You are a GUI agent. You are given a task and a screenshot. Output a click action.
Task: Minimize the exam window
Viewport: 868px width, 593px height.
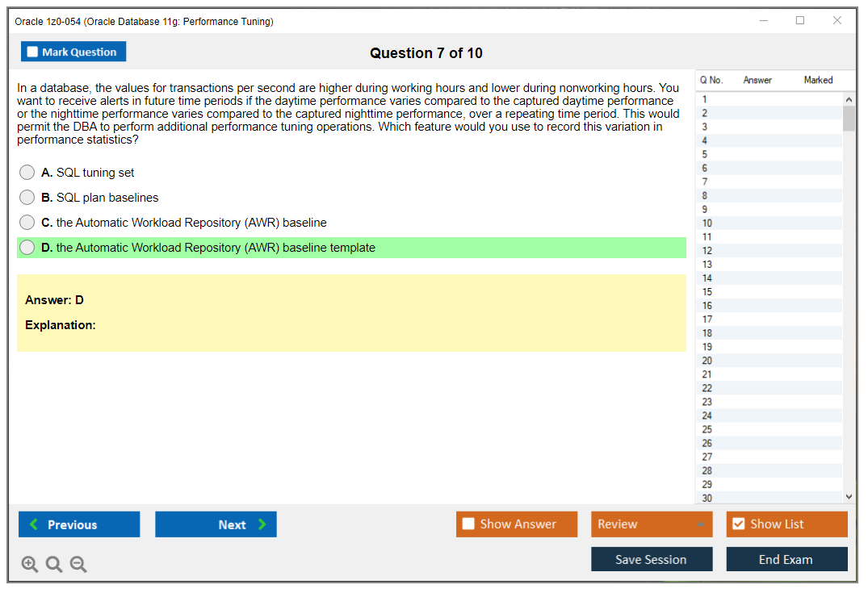[x=764, y=21]
